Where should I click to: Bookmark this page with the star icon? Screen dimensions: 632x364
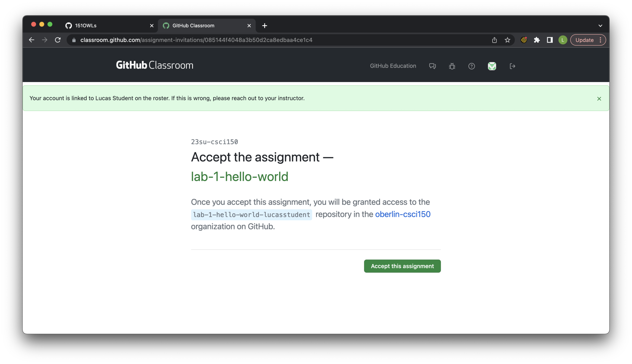tap(507, 40)
